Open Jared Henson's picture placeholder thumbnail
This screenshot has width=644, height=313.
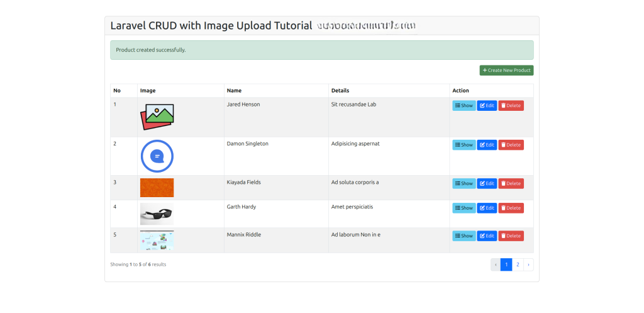pyautogui.click(x=157, y=117)
